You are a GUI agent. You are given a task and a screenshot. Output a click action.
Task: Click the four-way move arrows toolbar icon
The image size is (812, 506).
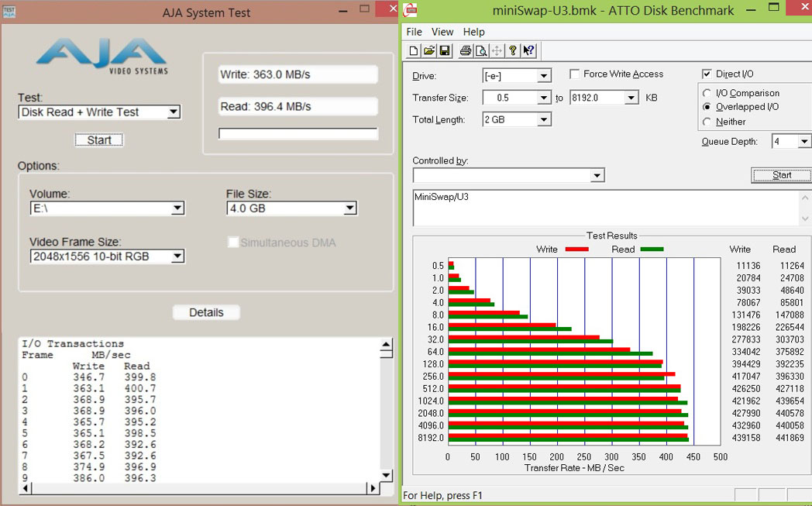[497, 50]
